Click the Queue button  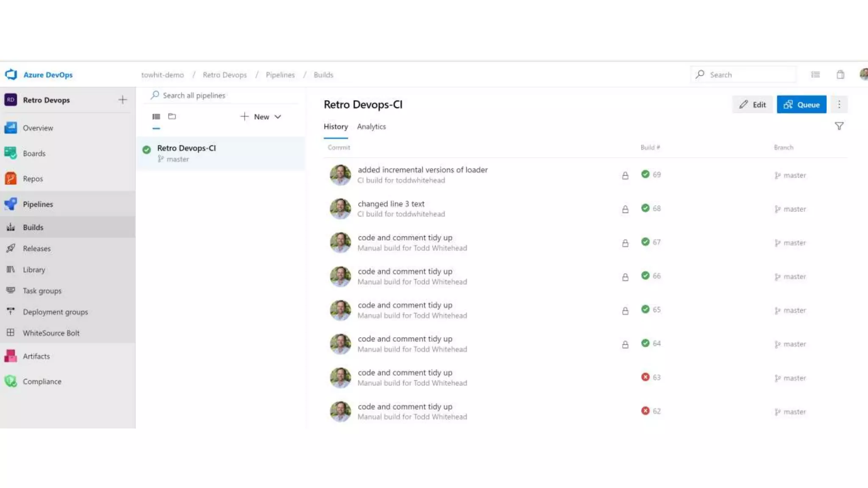pos(801,105)
